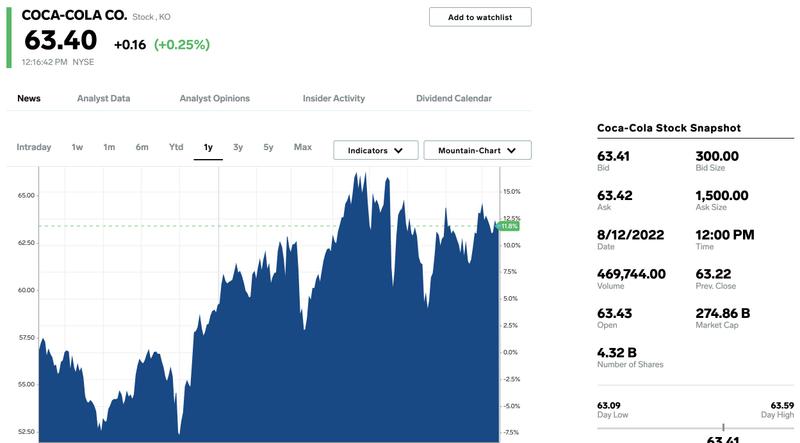Click the 63.59 Day High value
The image size is (800, 443).
pyautogui.click(x=782, y=406)
